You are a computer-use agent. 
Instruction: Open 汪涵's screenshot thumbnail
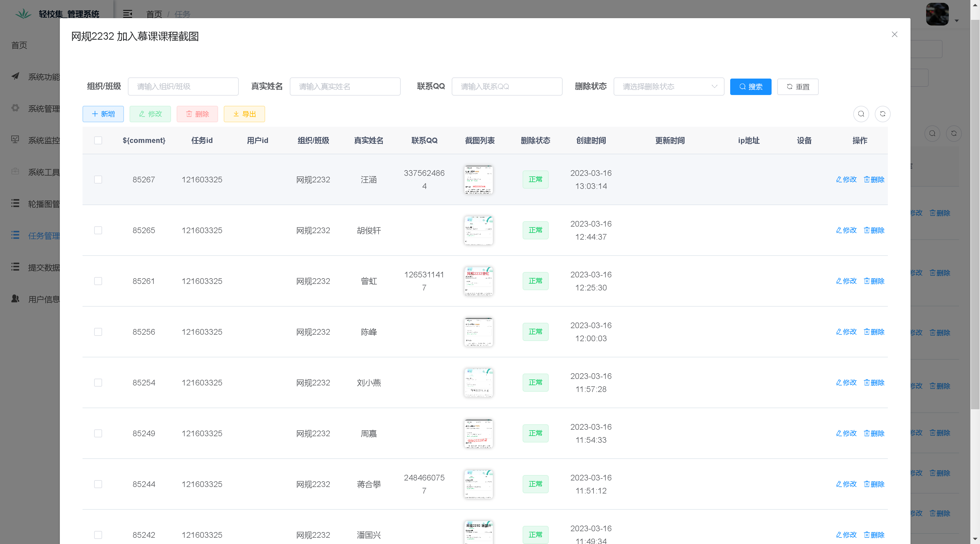tap(479, 180)
